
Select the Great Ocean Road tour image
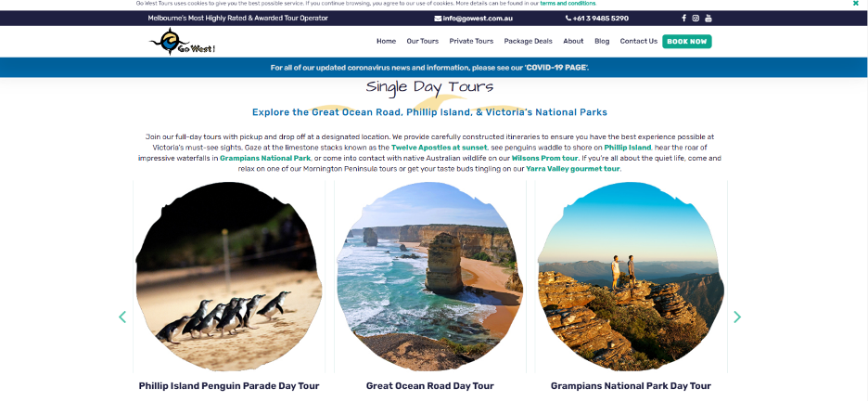429,276
